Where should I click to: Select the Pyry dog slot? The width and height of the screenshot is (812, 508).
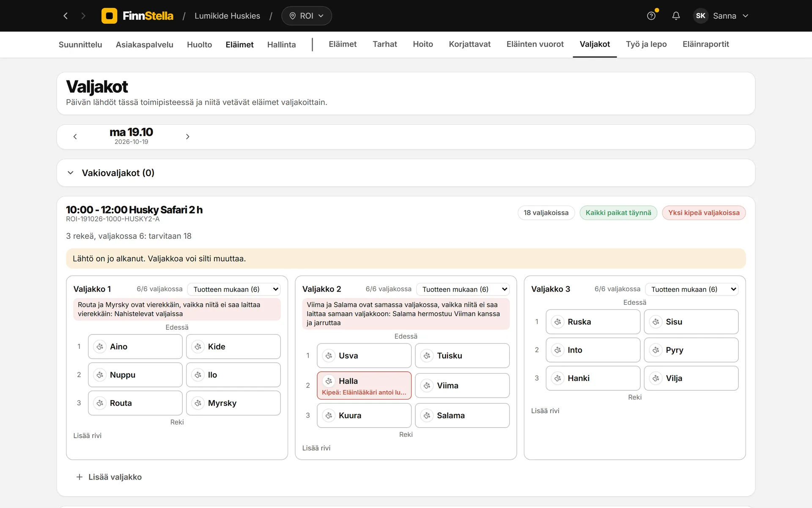click(x=691, y=350)
